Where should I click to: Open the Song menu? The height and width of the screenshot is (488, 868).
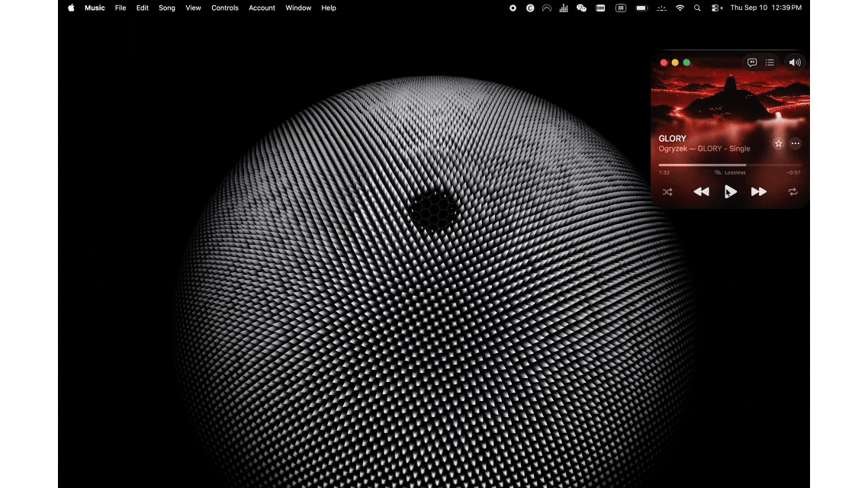coord(166,8)
